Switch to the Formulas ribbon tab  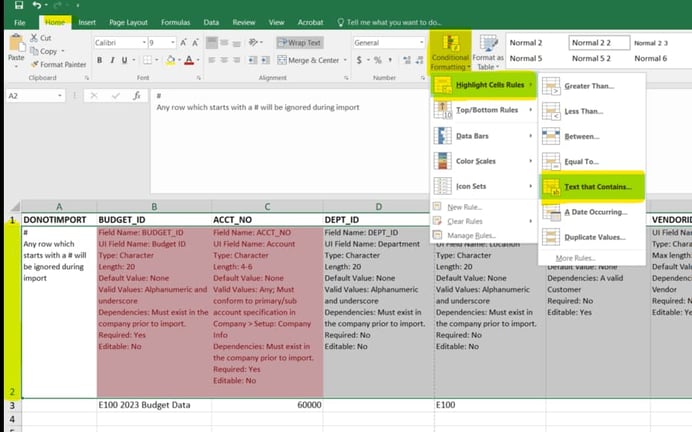(177, 21)
